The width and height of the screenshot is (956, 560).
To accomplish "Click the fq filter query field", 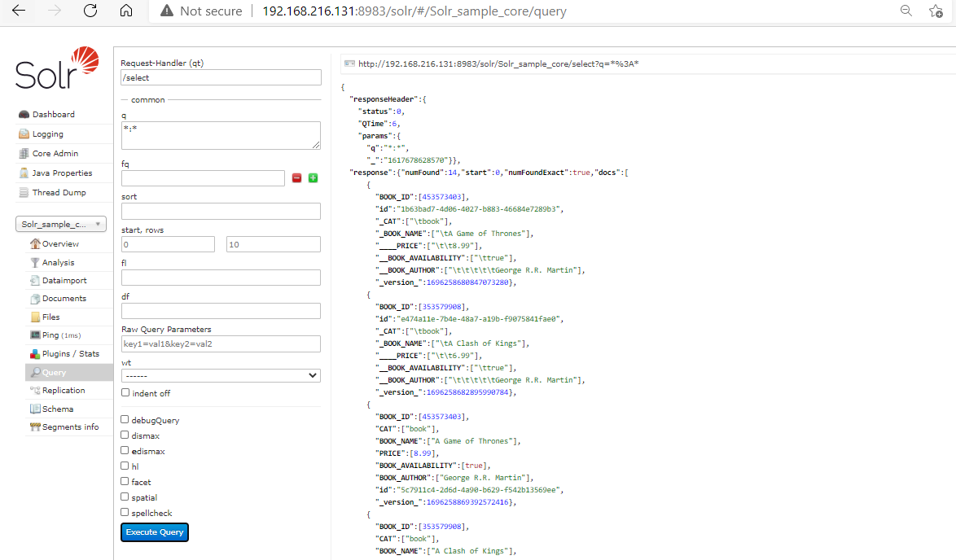I will pos(203,178).
